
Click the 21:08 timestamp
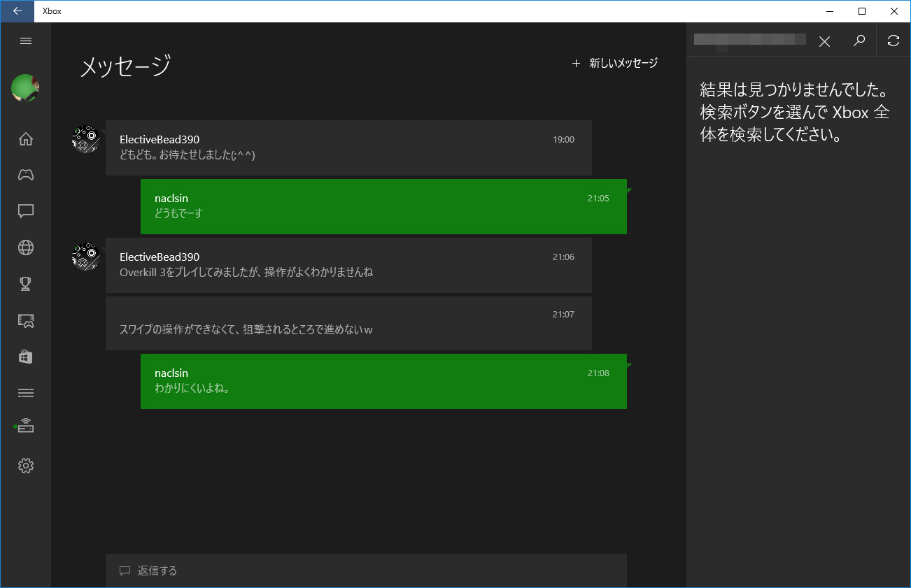pyautogui.click(x=598, y=373)
